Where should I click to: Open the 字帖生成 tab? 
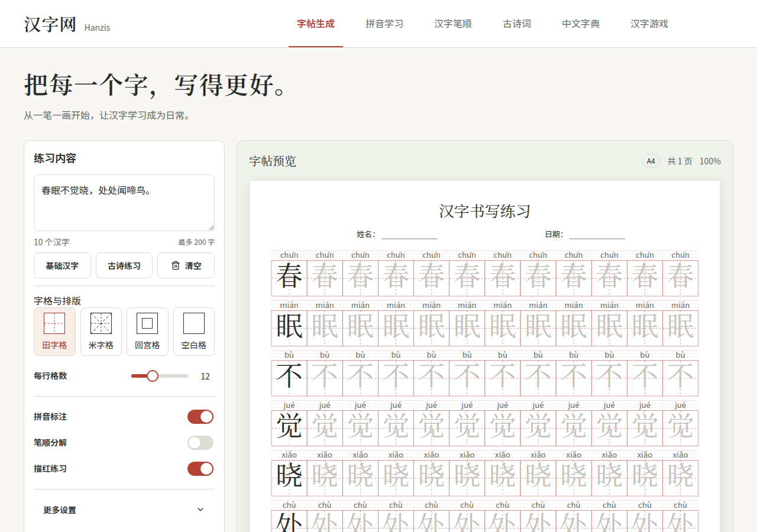(316, 24)
